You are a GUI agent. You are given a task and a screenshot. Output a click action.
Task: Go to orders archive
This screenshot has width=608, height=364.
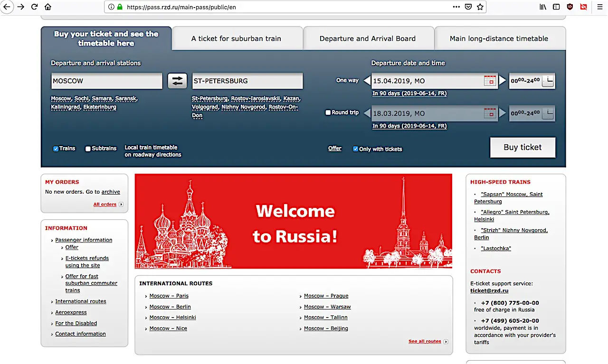coord(111,192)
